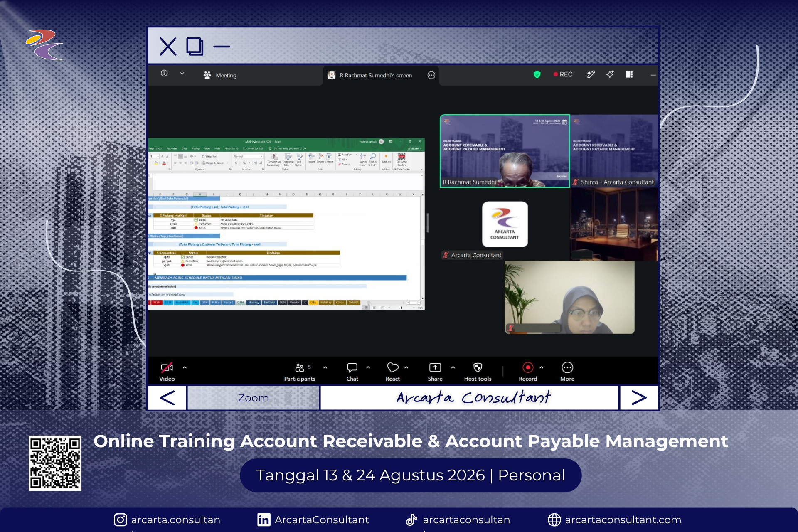Viewport: 798px width, 532px height.
Task: Click the Excel Share button
Action: [414, 148]
